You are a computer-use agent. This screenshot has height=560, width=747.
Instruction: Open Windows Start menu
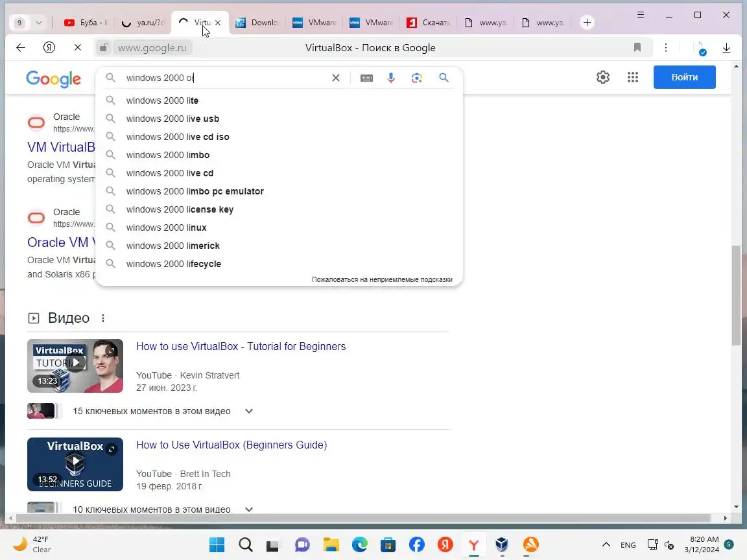[217, 544]
